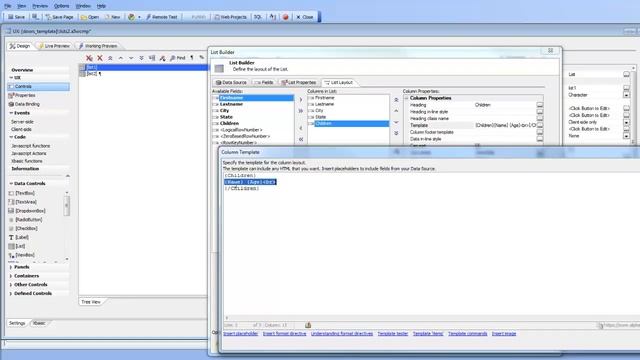Click the move down arrow icon in the tree toolbar
640x360 pixels.
[x=131, y=58]
